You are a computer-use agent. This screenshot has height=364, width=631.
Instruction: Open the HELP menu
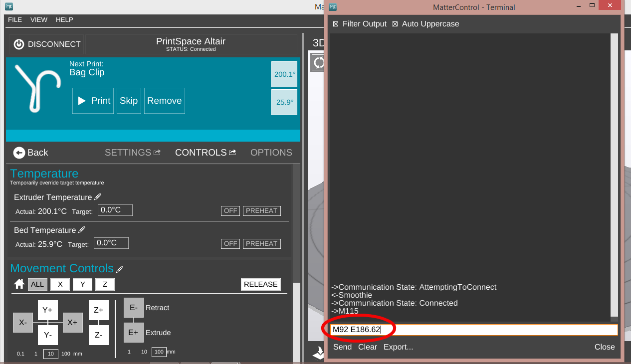64,20
